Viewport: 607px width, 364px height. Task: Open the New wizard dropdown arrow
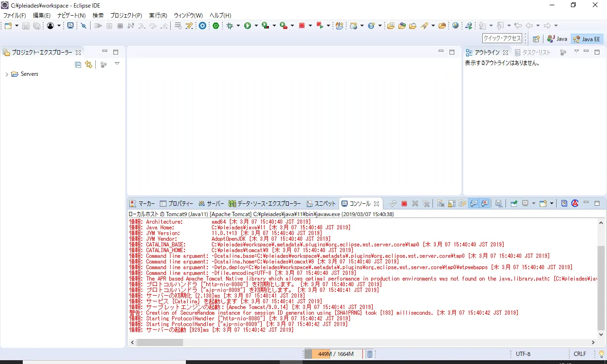(17, 26)
